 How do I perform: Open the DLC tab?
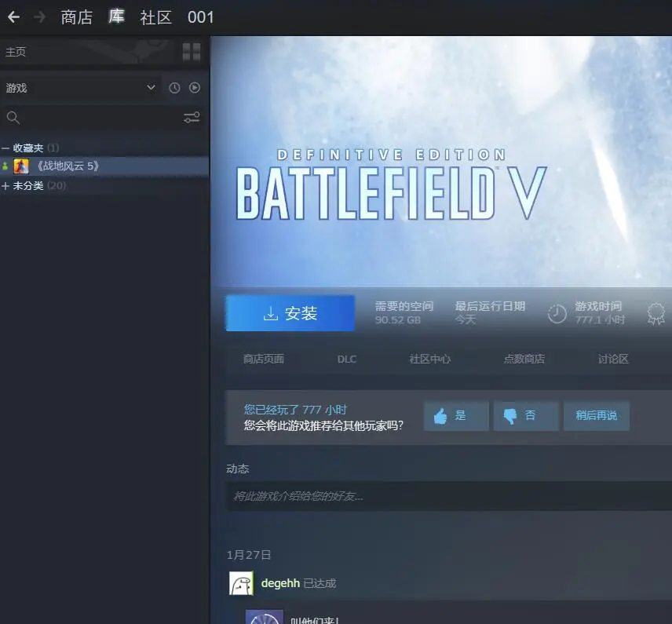pos(347,359)
